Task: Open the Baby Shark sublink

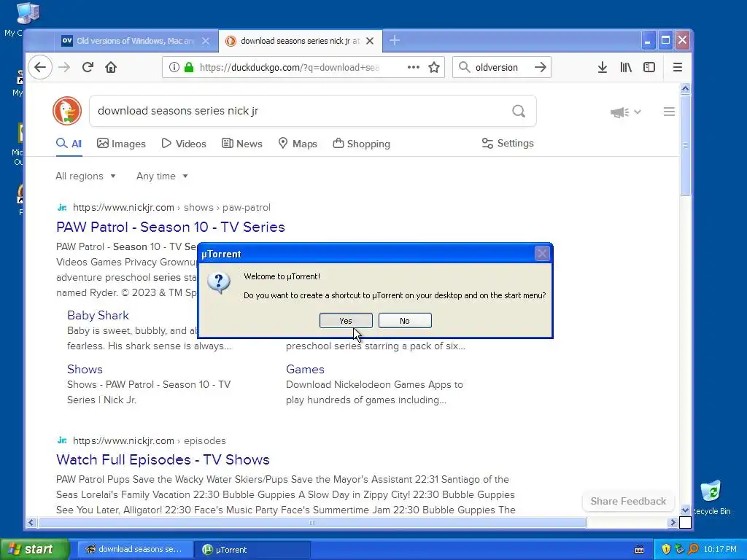Action: click(x=98, y=315)
